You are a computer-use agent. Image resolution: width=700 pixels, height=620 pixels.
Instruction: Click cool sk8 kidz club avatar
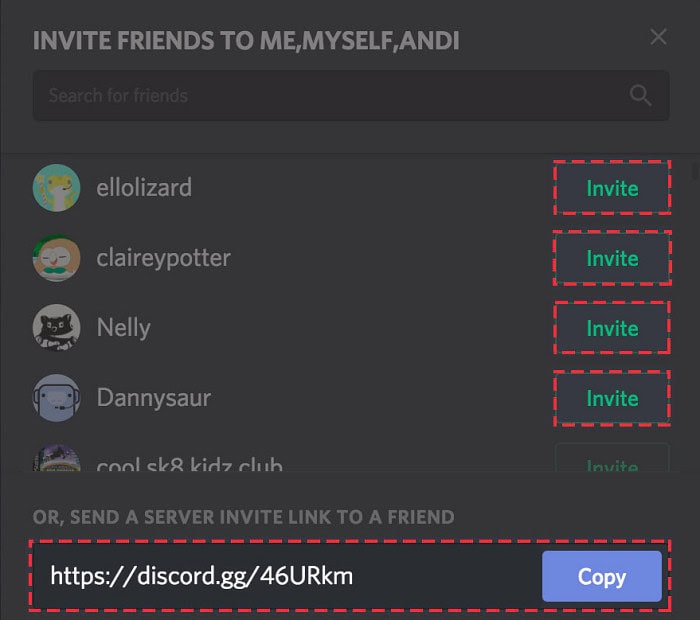[57, 458]
